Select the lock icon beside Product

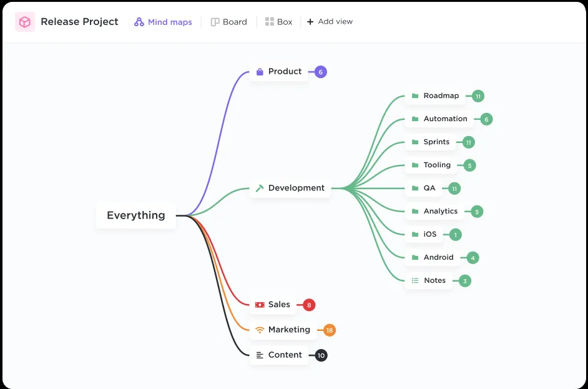pos(259,71)
